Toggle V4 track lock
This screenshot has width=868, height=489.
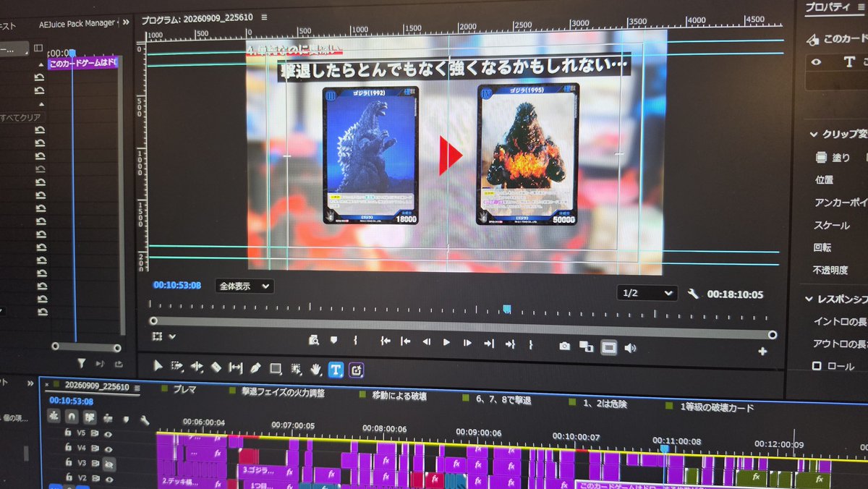(x=68, y=448)
